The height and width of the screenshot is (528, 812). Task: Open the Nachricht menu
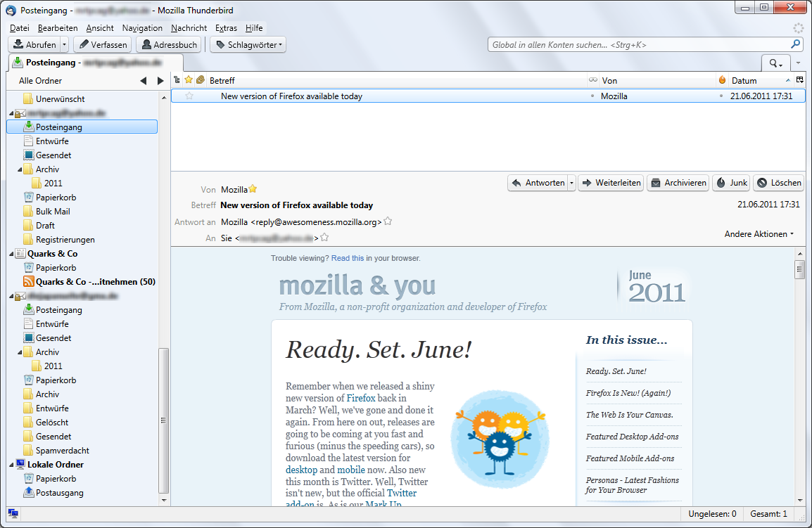189,28
